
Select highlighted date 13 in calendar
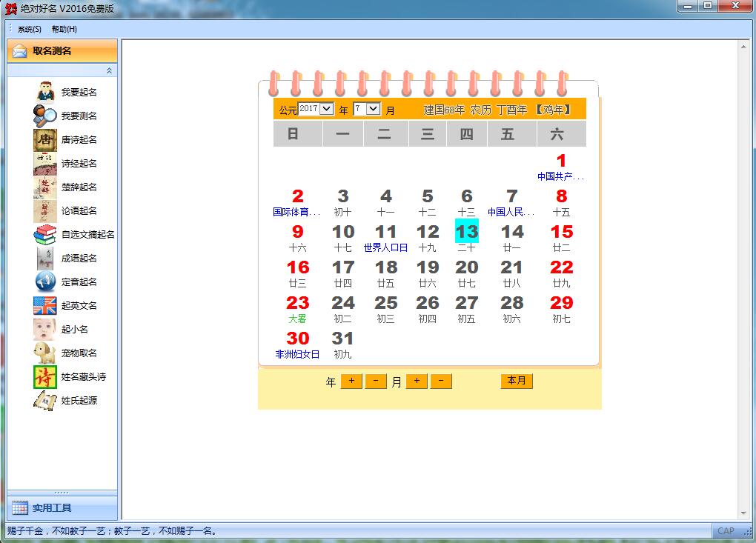tap(467, 231)
